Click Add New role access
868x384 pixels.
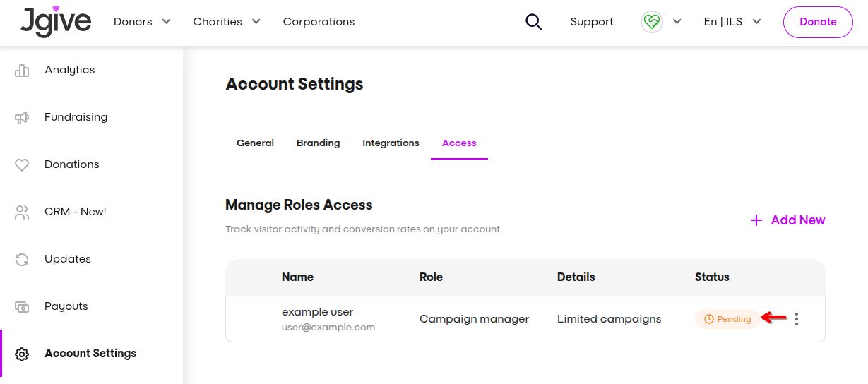coord(787,220)
